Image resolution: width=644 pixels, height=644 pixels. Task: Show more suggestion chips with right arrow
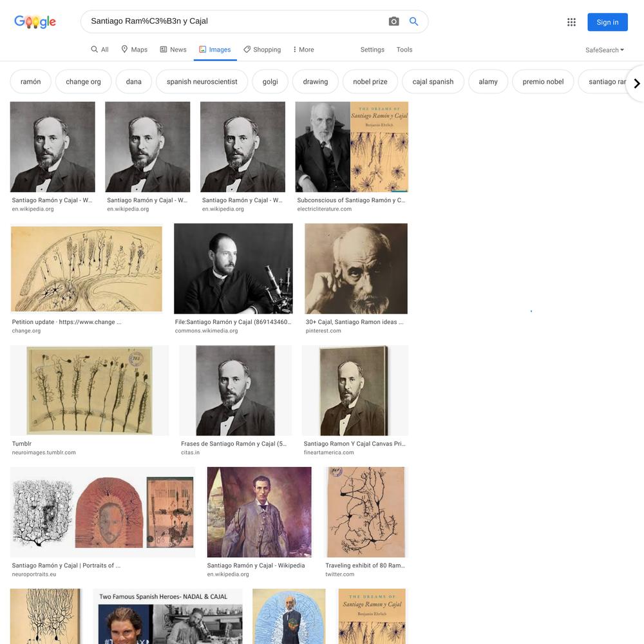tap(637, 83)
